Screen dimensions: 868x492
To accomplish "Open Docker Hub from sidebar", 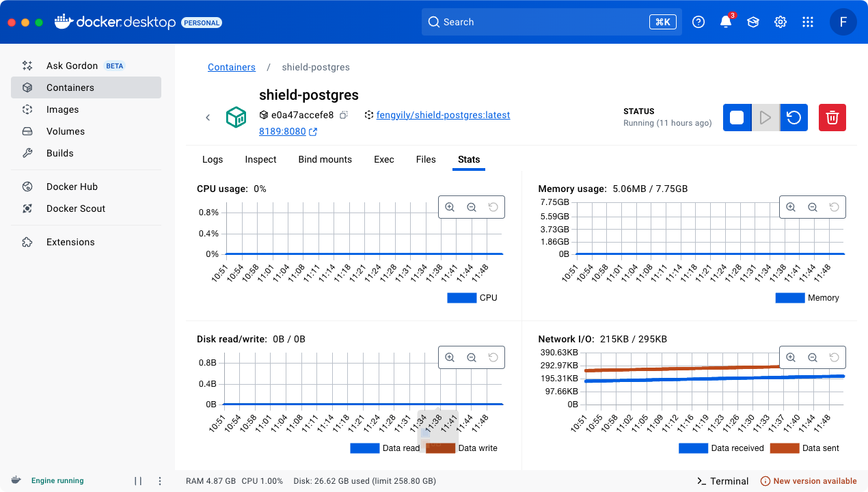I will click(x=86, y=187).
